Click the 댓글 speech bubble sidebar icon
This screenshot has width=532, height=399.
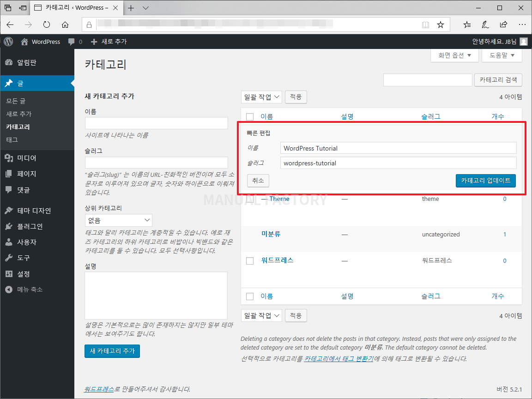(9, 190)
